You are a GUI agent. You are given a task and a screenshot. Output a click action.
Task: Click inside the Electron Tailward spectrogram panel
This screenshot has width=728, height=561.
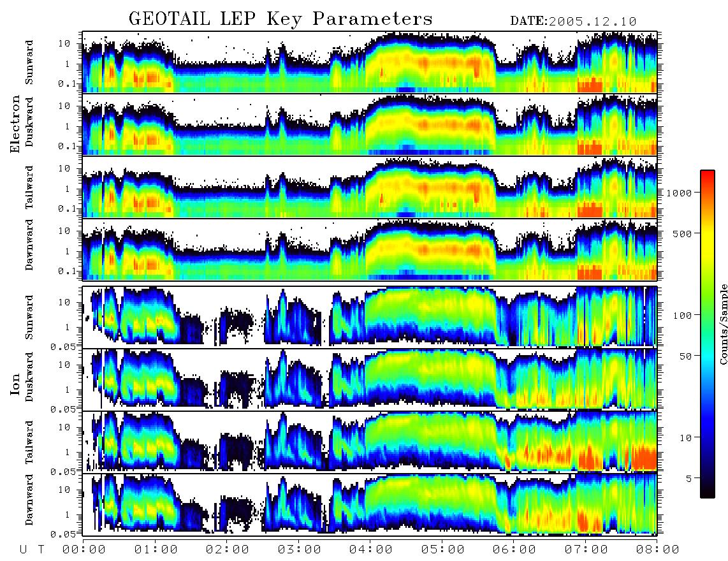(370, 187)
